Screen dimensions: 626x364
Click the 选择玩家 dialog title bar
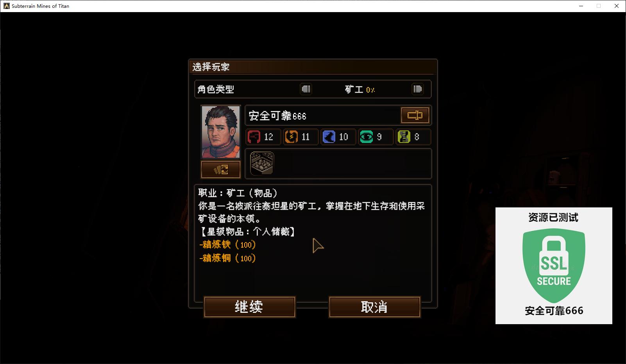click(313, 67)
